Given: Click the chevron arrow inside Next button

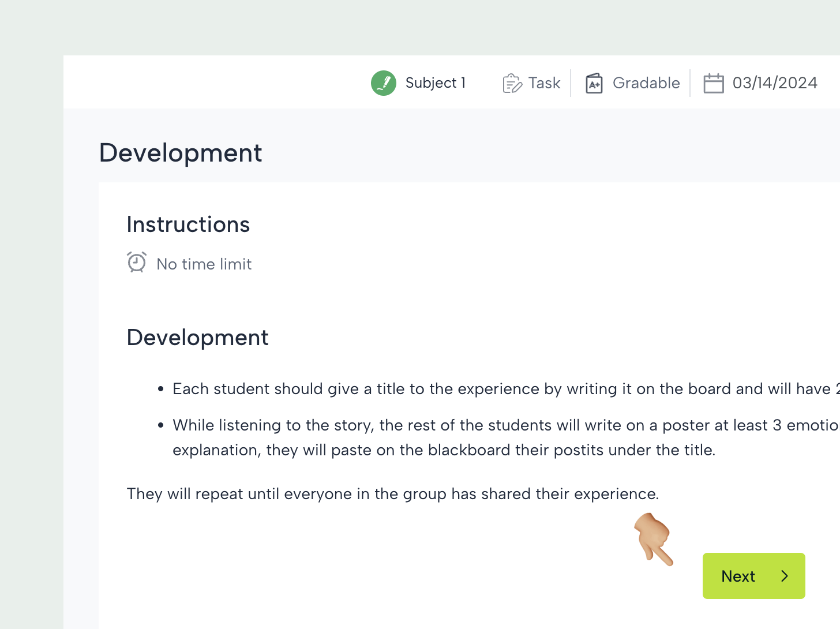Looking at the screenshot, I should tap(784, 576).
